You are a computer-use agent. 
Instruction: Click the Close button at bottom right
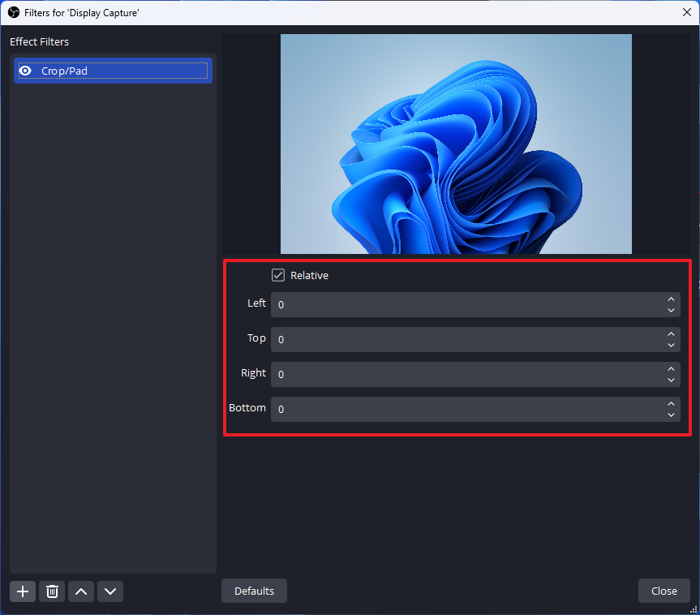click(x=663, y=591)
